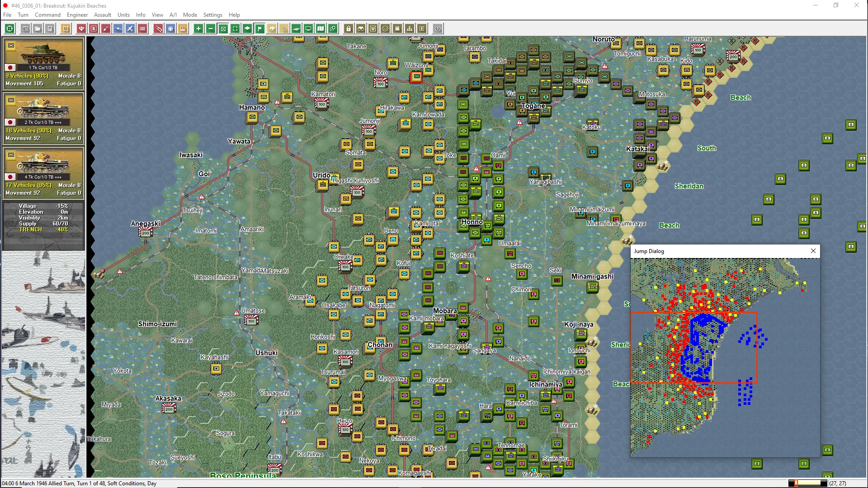Click the Mobara city label on map

(445, 311)
